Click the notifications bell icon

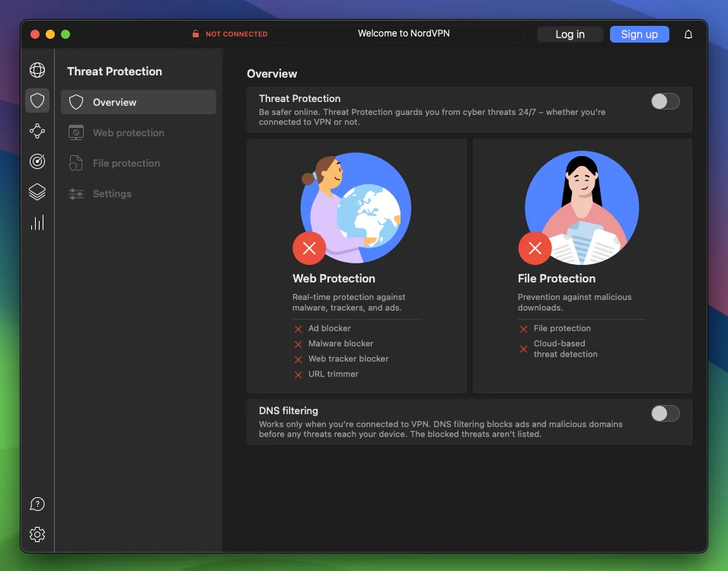688,34
